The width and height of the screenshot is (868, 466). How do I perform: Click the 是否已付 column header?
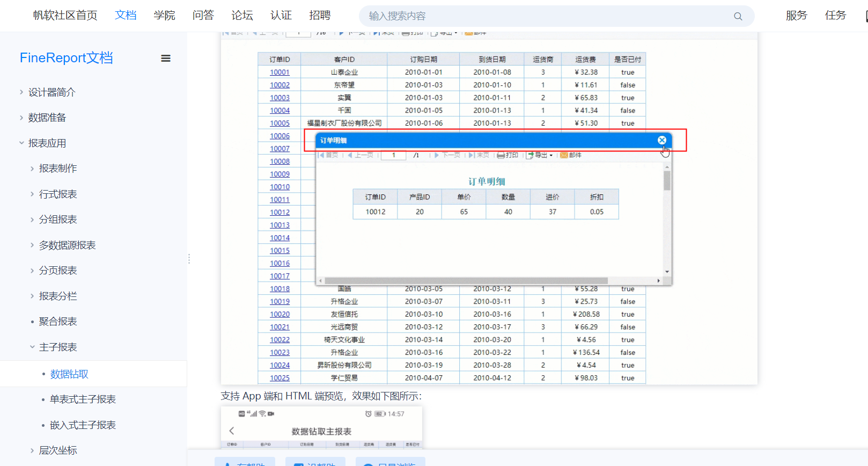[628, 60]
